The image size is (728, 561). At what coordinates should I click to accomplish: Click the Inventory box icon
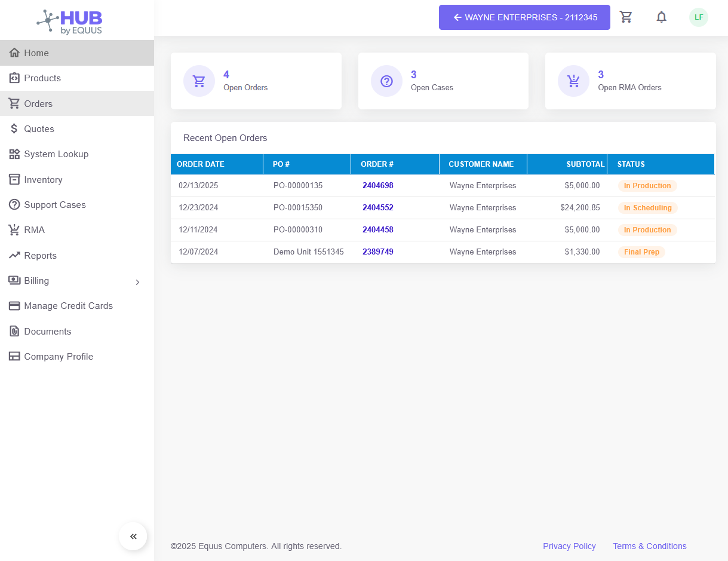tap(14, 179)
